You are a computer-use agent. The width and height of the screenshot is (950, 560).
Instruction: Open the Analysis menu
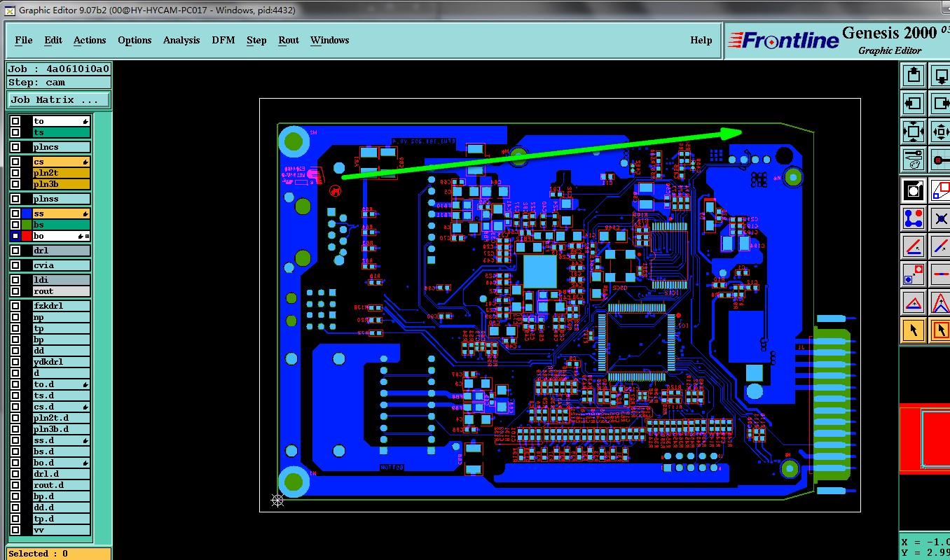click(x=181, y=40)
